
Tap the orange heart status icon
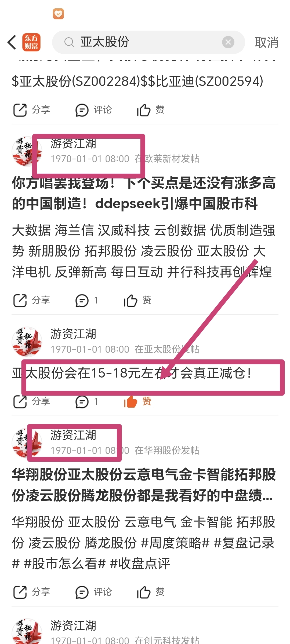58,14
